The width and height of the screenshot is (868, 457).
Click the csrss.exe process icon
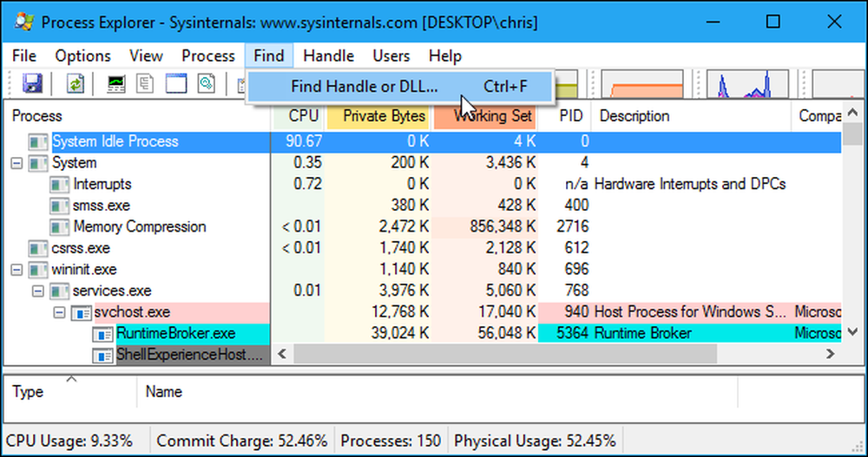pyautogui.click(x=37, y=248)
